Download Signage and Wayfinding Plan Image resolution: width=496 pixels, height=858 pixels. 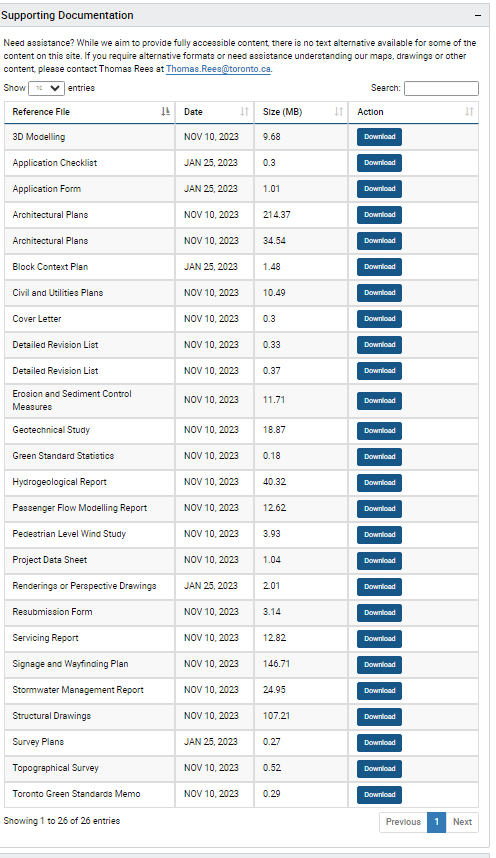pyautogui.click(x=379, y=664)
